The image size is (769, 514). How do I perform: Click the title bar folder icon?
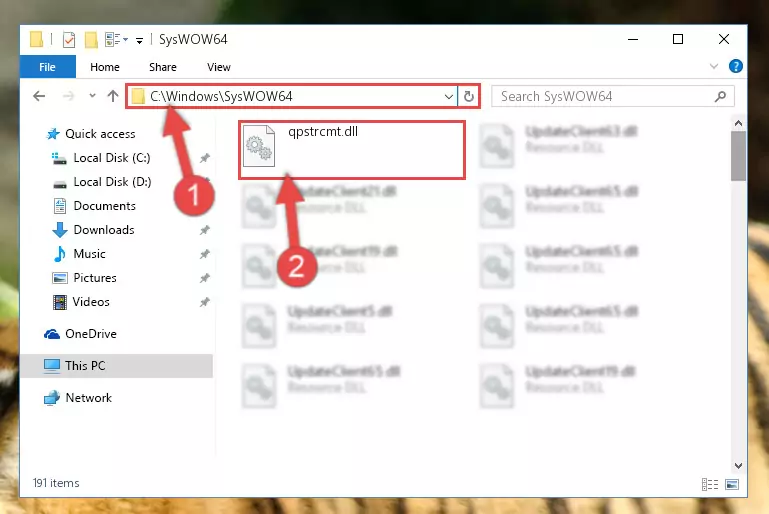36,39
